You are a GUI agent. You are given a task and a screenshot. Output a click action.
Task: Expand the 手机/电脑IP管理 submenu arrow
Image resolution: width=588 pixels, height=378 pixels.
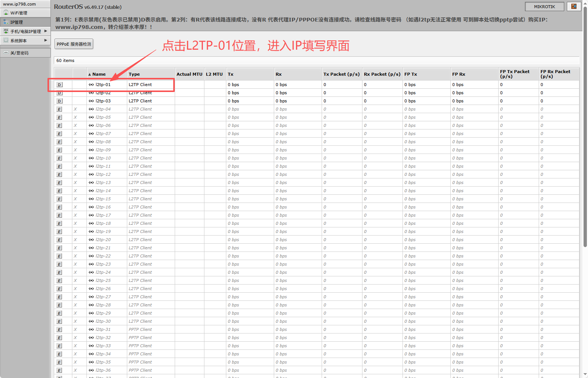(x=46, y=31)
